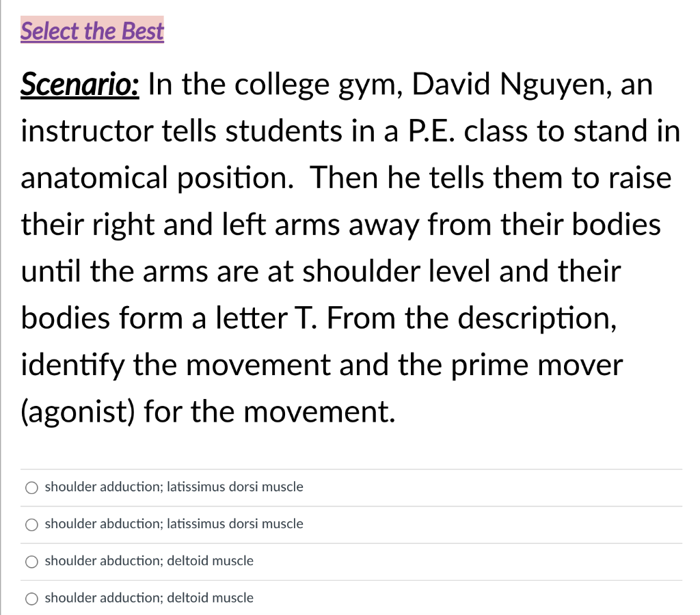The image size is (700, 615).
Task: Click 'shoulder adduction; latissimus dorsi muscle' answer text
Action: pyautogui.click(x=174, y=487)
